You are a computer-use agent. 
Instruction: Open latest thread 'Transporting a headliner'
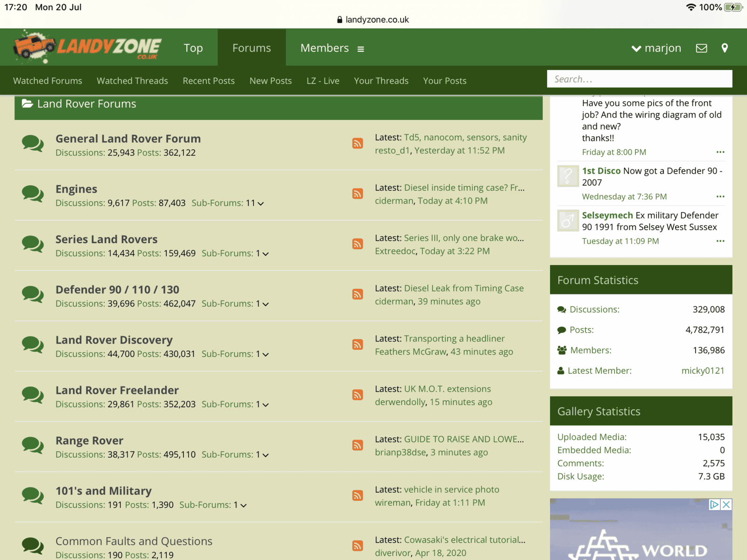click(454, 339)
